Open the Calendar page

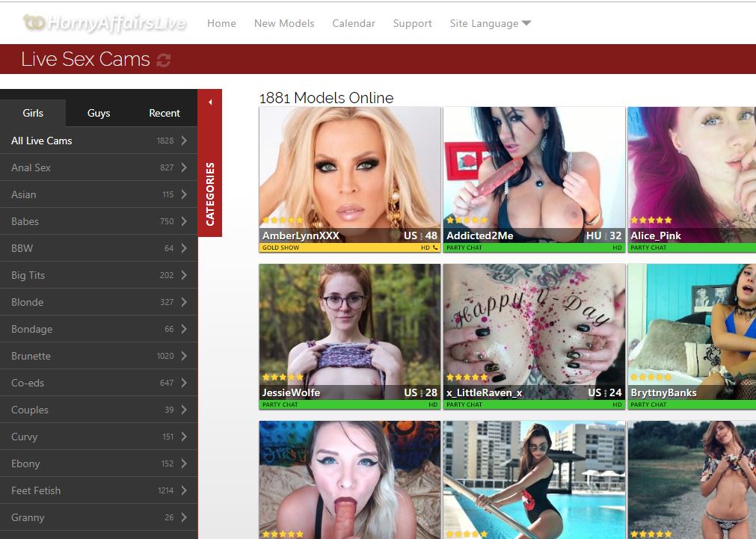tap(354, 23)
